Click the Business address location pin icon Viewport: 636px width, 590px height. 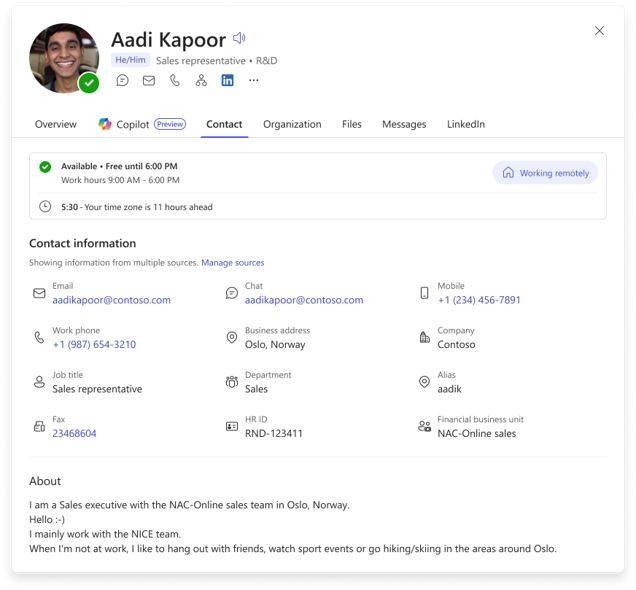(x=232, y=337)
